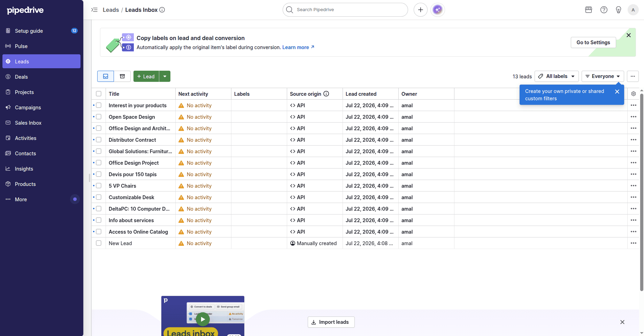Open more options for Customizable Desk row
The height and width of the screenshot is (336, 644).
pyautogui.click(x=634, y=197)
